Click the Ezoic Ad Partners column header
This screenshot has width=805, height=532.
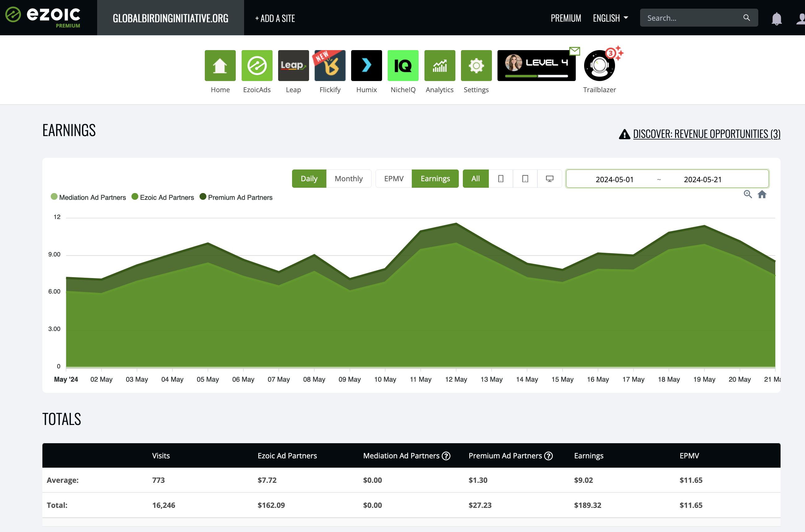[287, 456]
